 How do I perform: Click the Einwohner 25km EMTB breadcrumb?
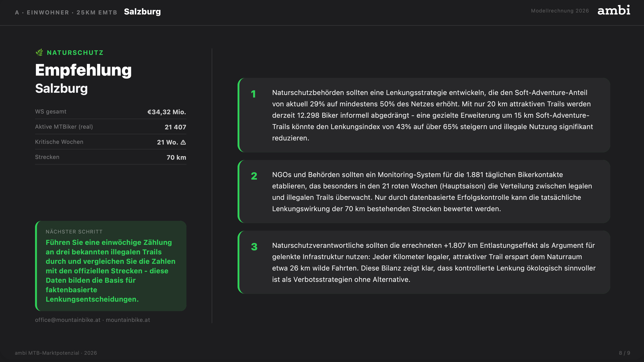tap(66, 12)
